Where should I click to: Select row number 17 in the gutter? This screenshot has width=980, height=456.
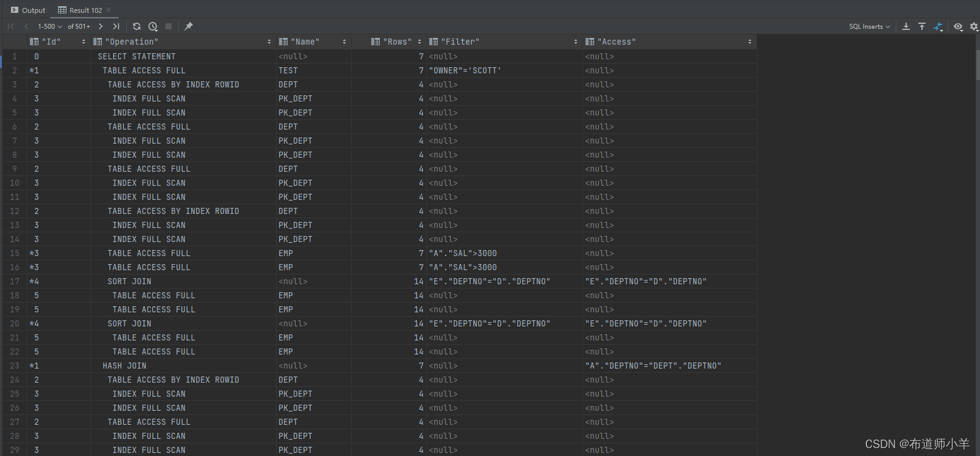pos(15,281)
